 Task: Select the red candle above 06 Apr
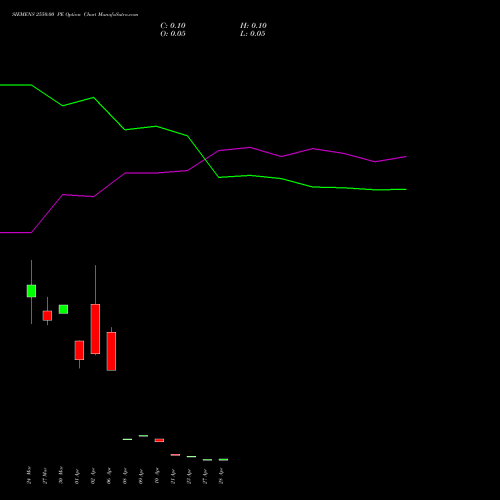click(111, 351)
